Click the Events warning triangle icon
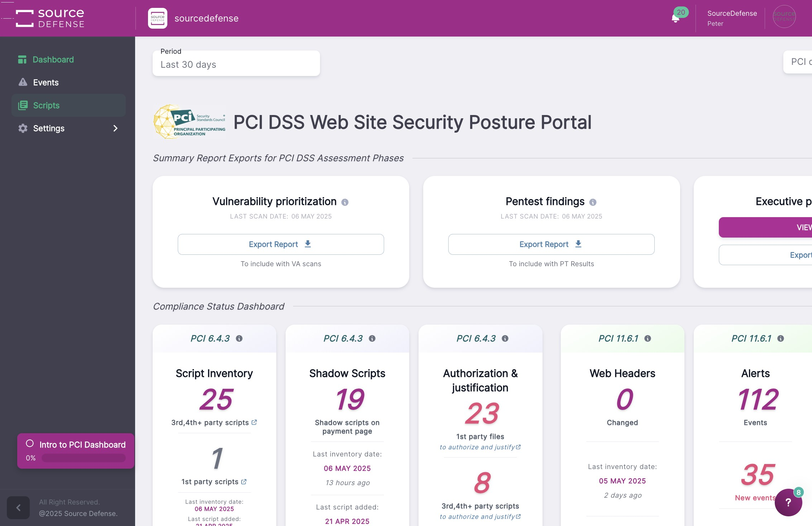The width and height of the screenshot is (812, 526). click(23, 82)
